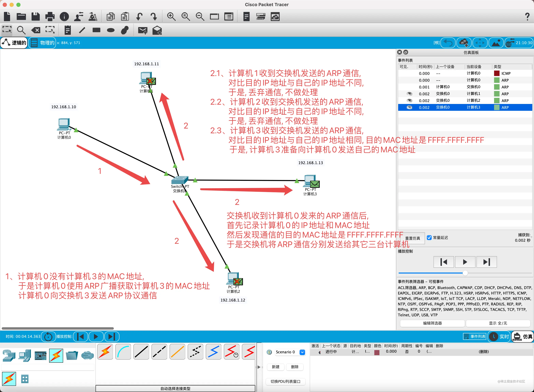Switch to the 逻辑的 workspace tab
Viewport: 534px width, 392px height.
coord(14,43)
